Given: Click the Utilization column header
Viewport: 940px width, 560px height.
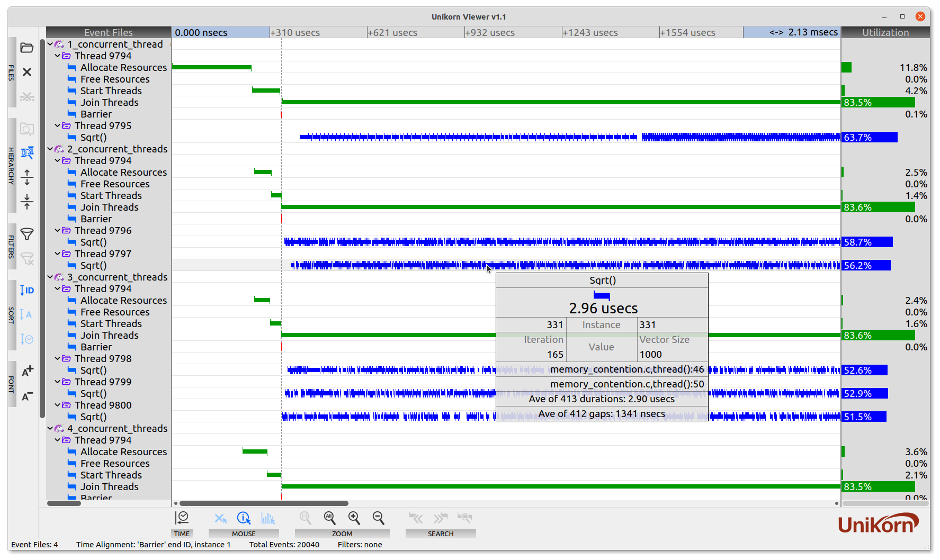Looking at the screenshot, I should tap(885, 32).
